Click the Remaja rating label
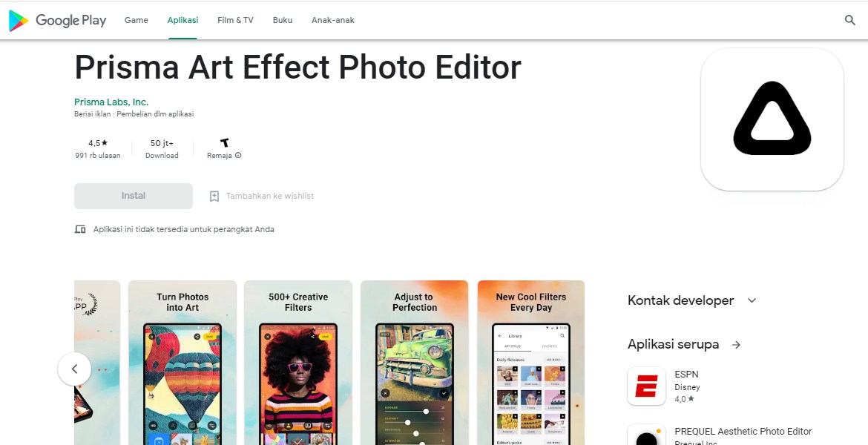This screenshot has height=445, width=868. coord(219,156)
